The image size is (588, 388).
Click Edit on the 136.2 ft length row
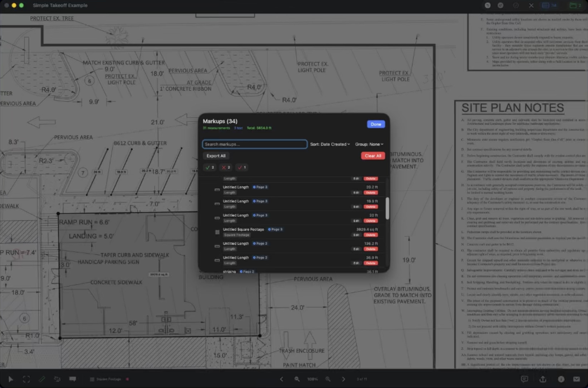click(356, 249)
